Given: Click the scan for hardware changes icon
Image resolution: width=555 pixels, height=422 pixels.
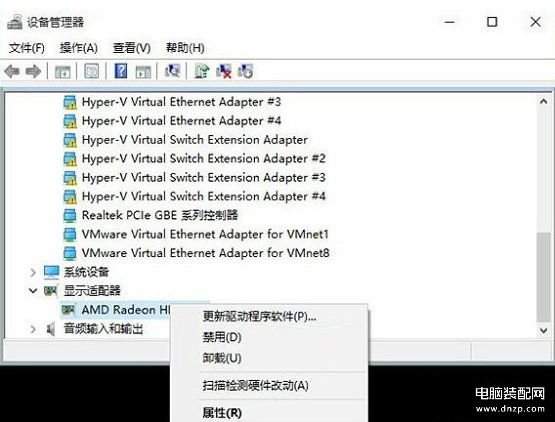Looking at the screenshot, I should click(x=172, y=71).
